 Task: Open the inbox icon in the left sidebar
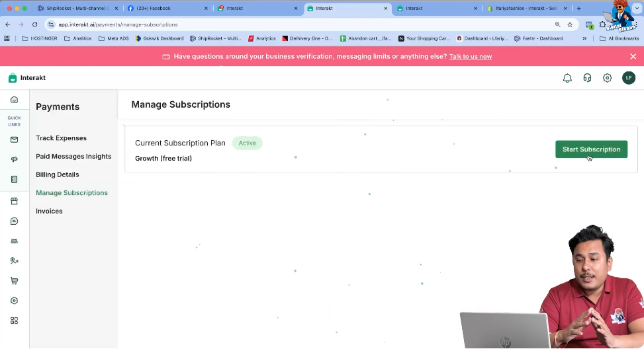(15, 100)
